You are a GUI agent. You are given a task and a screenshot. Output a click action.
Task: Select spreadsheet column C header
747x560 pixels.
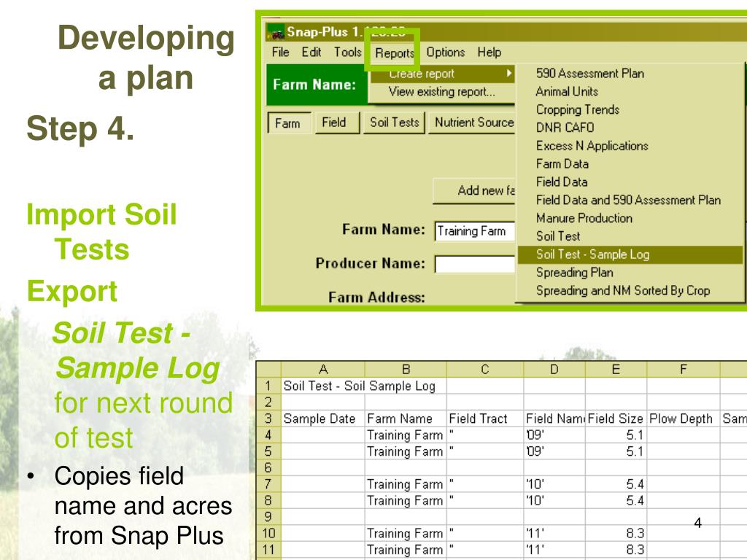tap(485, 369)
